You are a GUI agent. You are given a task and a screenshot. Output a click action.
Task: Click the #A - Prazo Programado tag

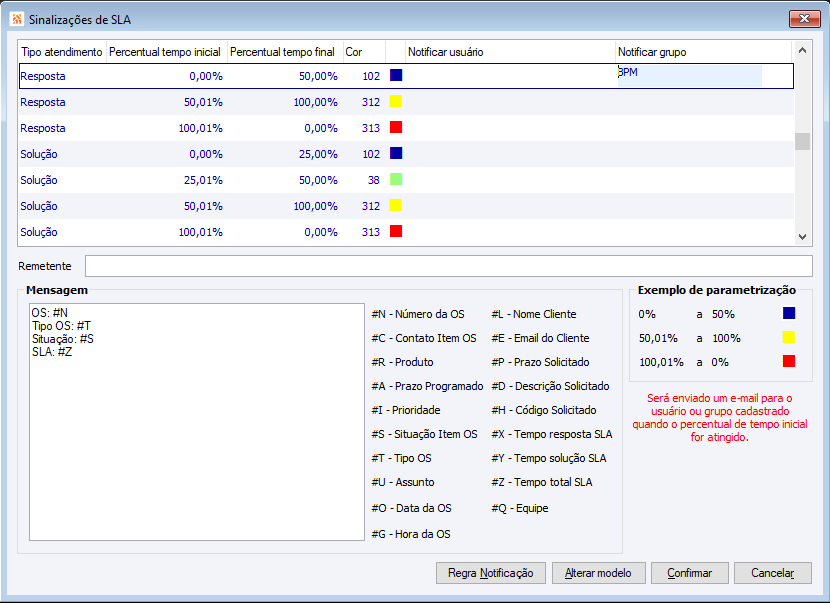click(x=427, y=386)
